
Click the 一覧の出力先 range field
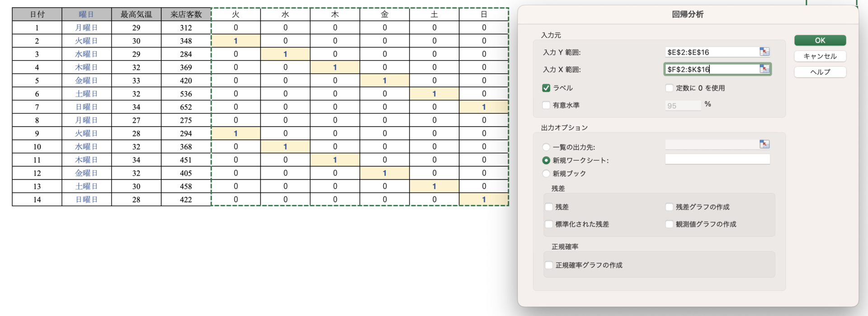pos(712,144)
